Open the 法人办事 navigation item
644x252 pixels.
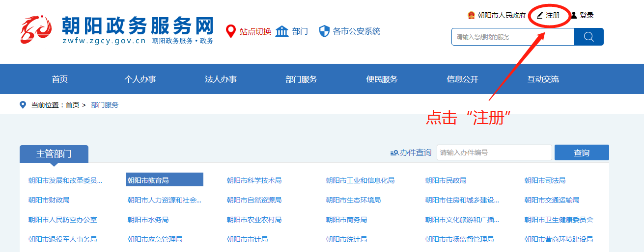221,79
